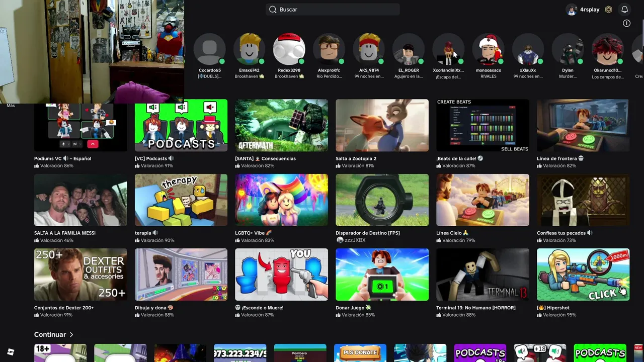
Task: Open the 973.223.234 tile in Continuar
Action: coord(240,353)
